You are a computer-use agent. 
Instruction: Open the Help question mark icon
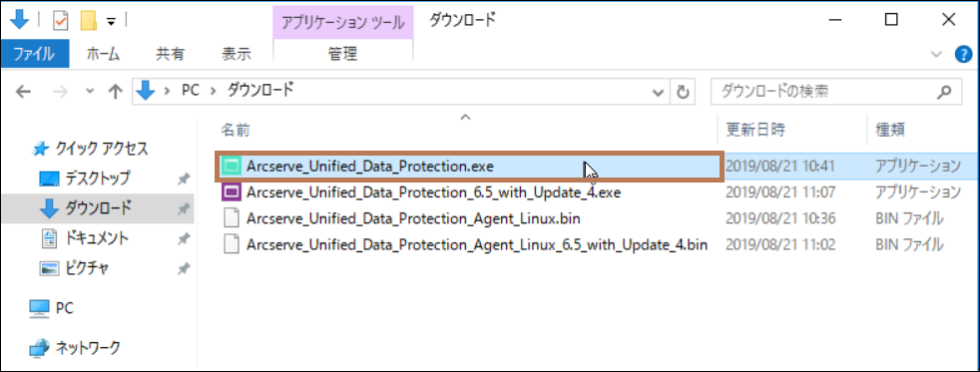964,54
